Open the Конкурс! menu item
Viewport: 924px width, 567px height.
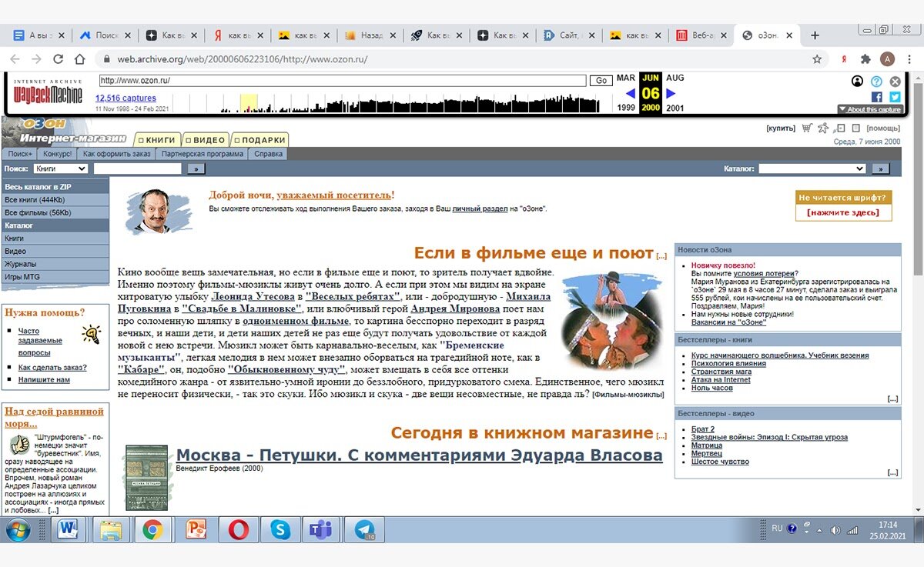(57, 154)
